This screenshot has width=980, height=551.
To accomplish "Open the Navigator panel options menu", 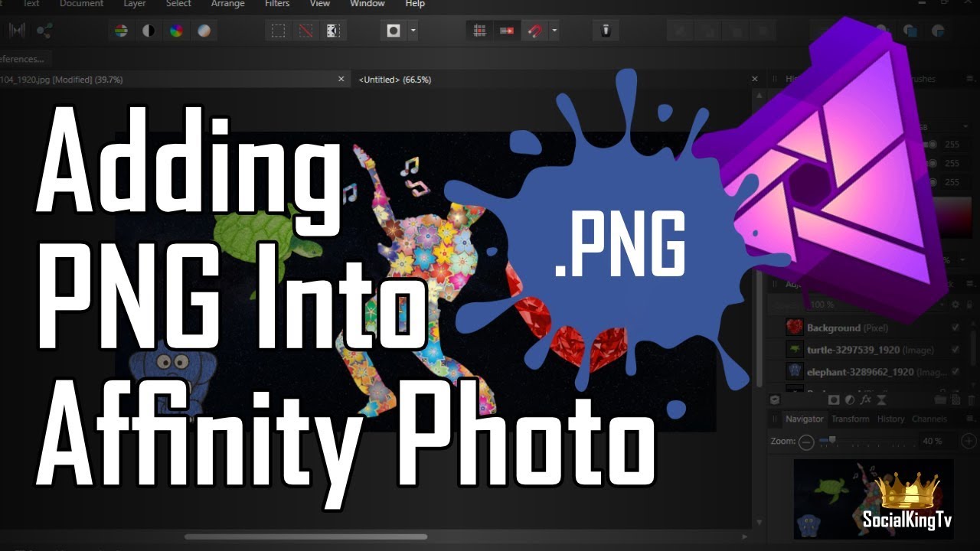I will [x=969, y=419].
